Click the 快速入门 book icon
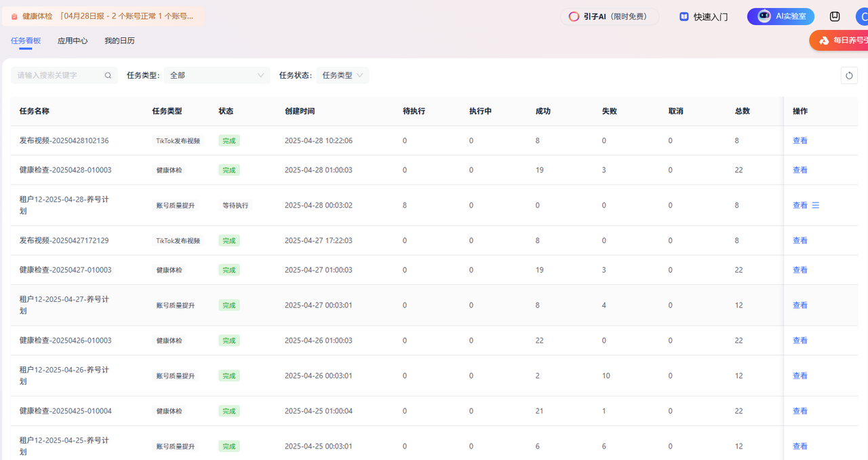The height and width of the screenshot is (460, 868). [684, 16]
